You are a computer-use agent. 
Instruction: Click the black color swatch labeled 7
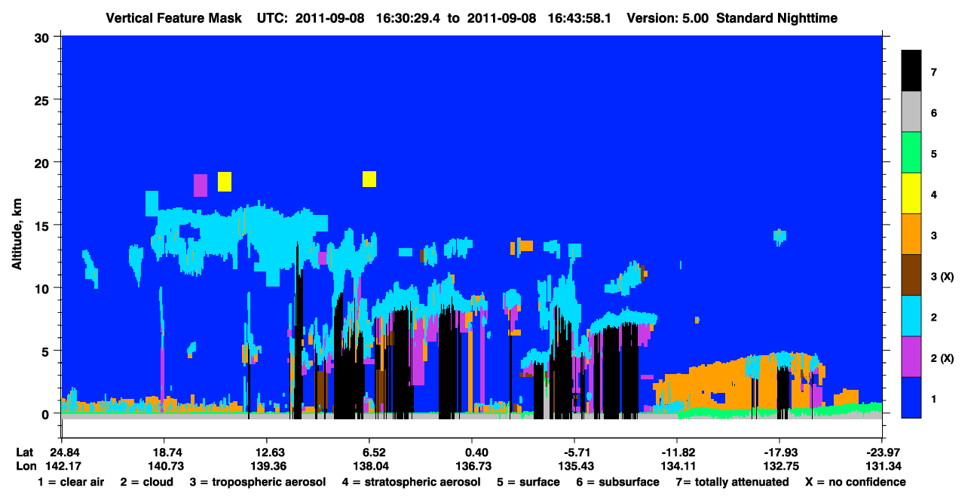[911, 72]
